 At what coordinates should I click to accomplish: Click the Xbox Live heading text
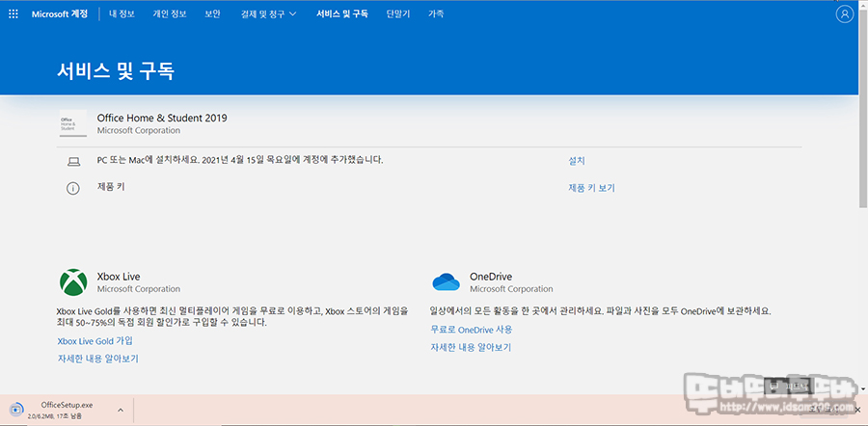click(119, 276)
